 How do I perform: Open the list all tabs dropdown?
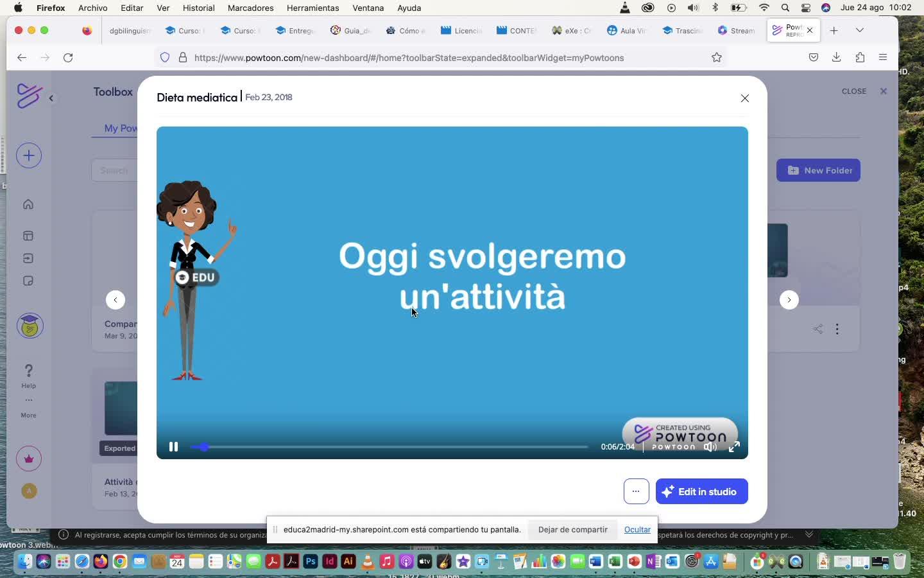pos(860,30)
